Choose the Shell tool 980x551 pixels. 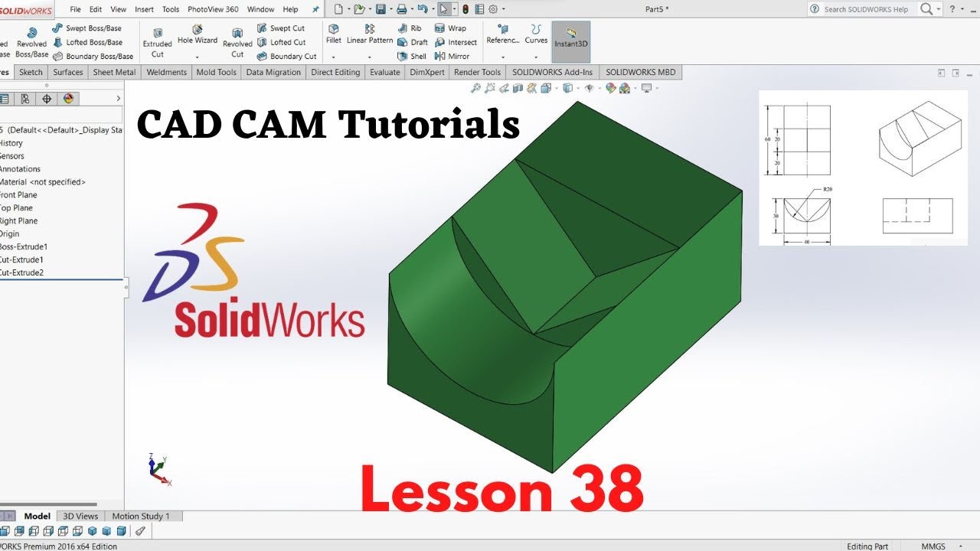pyautogui.click(x=411, y=56)
